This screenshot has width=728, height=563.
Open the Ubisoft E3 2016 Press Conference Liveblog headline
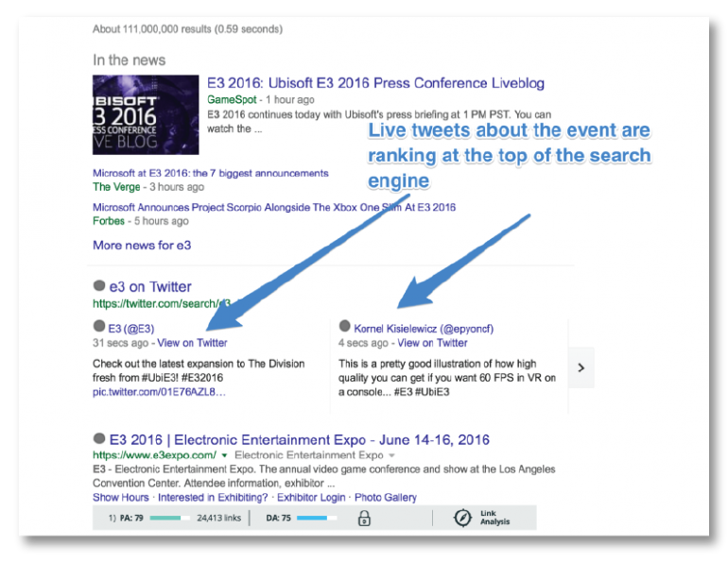coord(375,83)
